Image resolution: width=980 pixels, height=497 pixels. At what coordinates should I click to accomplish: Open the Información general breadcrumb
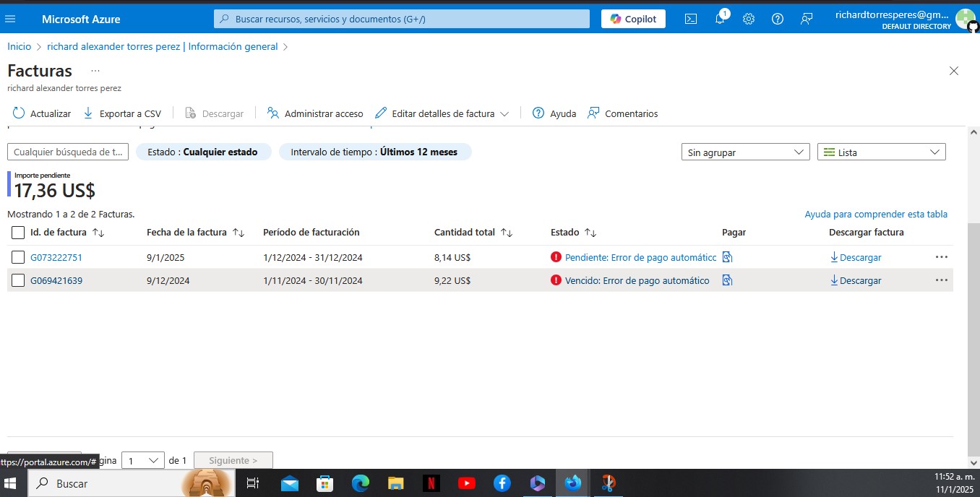[x=163, y=46]
